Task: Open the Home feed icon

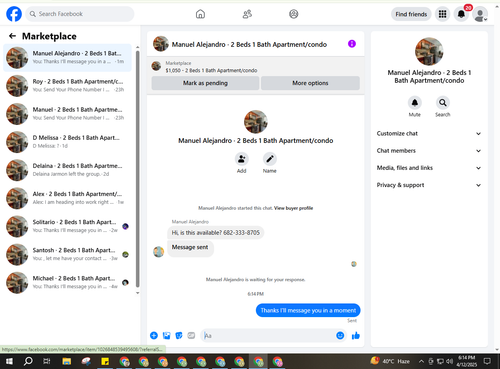Action: point(200,14)
